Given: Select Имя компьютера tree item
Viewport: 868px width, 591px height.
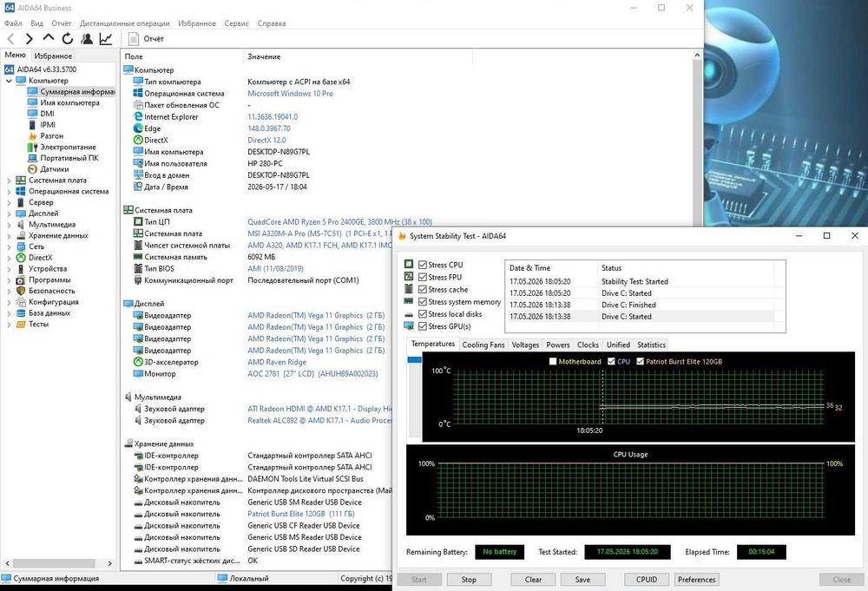Looking at the screenshot, I should (x=69, y=102).
